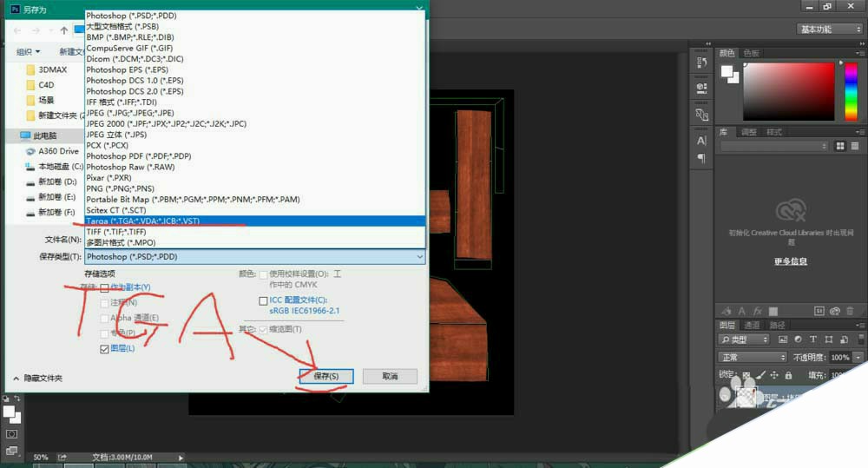This screenshot has width=868, height=468.
Task: Select Targa (*.TGA) from format list
Action: click(143, 221)
